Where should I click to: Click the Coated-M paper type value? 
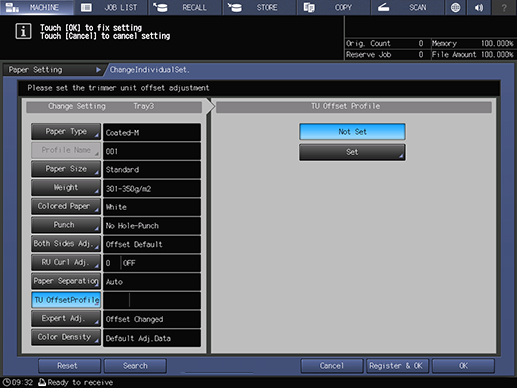[x=152, y=133]
